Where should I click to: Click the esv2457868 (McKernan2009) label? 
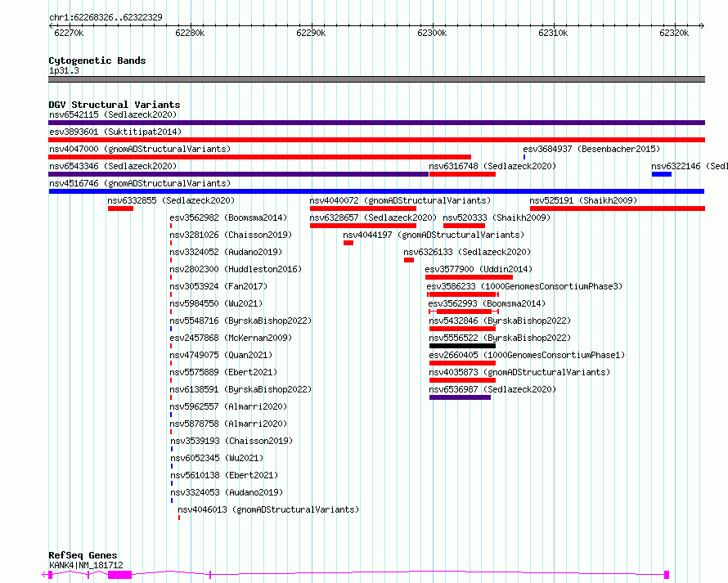[x=231, y=338]
